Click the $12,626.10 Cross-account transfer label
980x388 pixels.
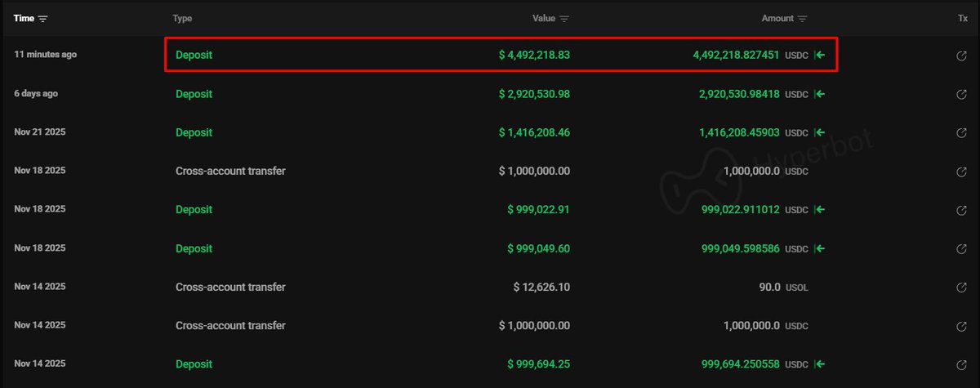click(230, 288)
